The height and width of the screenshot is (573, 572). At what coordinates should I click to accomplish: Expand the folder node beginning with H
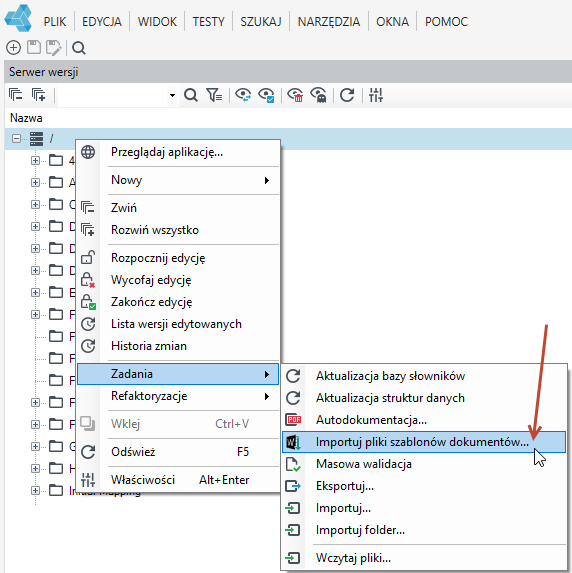[x=35, y=468]
